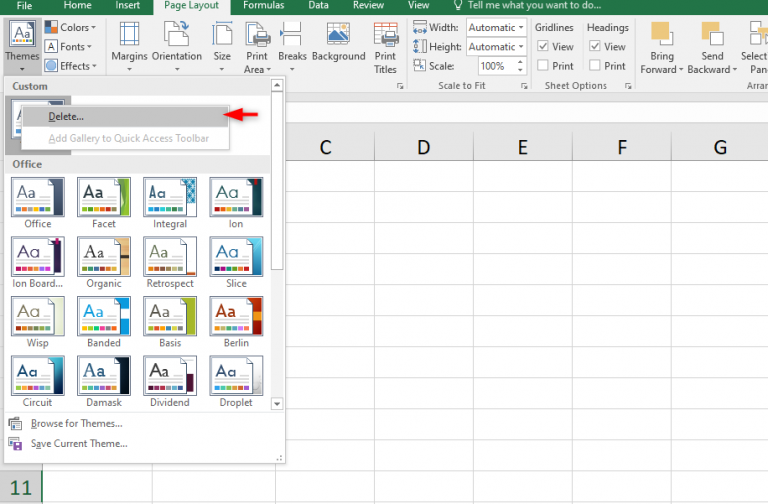Apply the Damask theme
768x504 pixels.
click(104, 382)
